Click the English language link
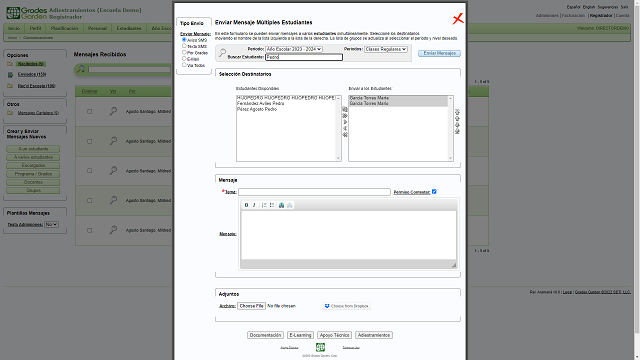 589,7
